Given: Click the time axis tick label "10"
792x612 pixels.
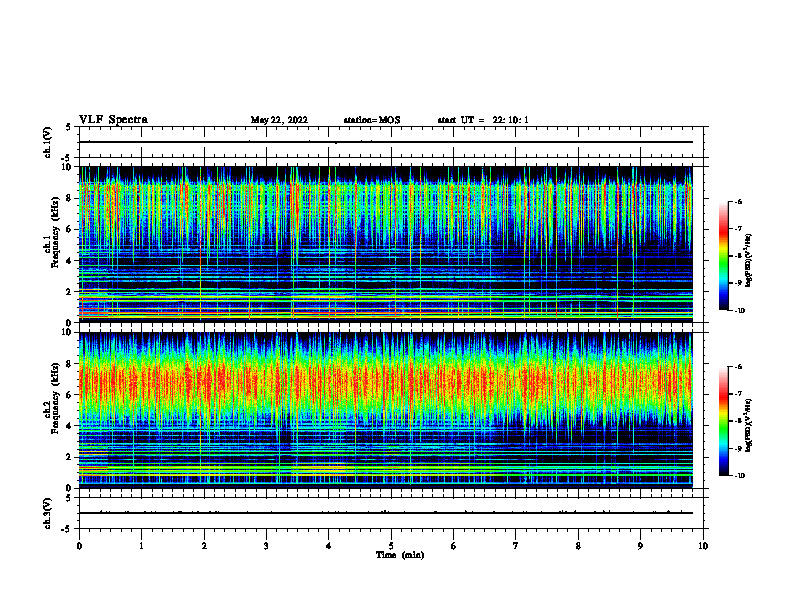Looking at the screenshot, I should point(703,546).
